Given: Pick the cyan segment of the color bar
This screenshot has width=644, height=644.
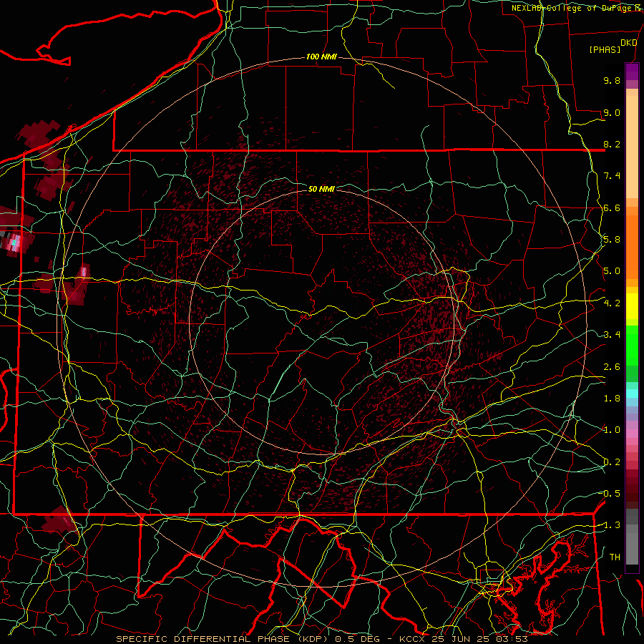Looking at the screenshot, I should click(x=632, y=394).
